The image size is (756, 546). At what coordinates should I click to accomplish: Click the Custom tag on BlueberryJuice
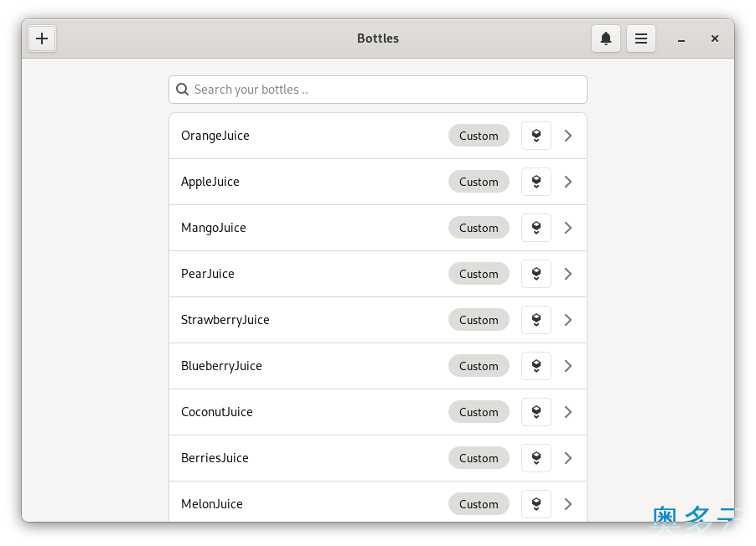coord(479,366)
